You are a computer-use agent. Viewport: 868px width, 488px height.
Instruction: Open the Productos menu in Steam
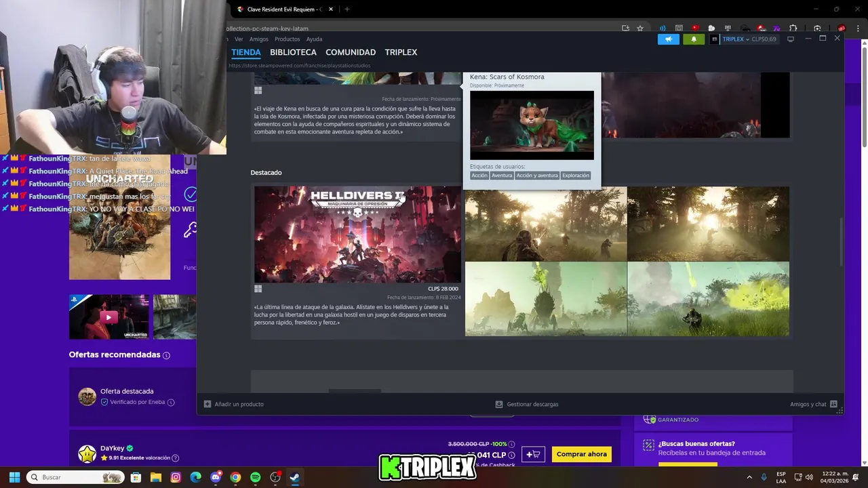coord(287,39)
